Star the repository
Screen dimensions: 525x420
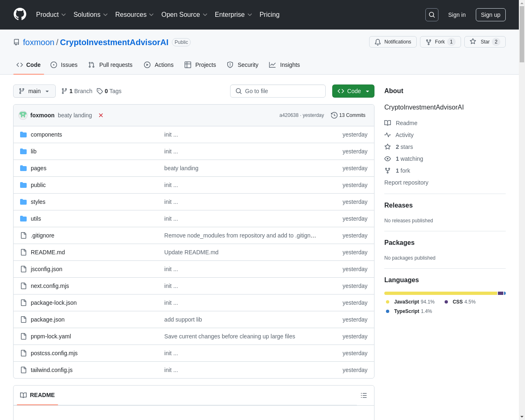(485, 42)
